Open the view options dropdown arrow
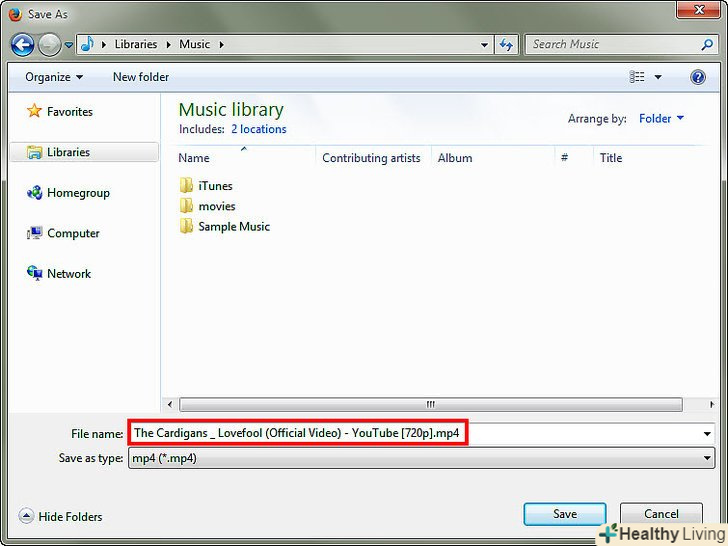The width and height of the screenshot is (728, 546). click(x=658, y=77)
